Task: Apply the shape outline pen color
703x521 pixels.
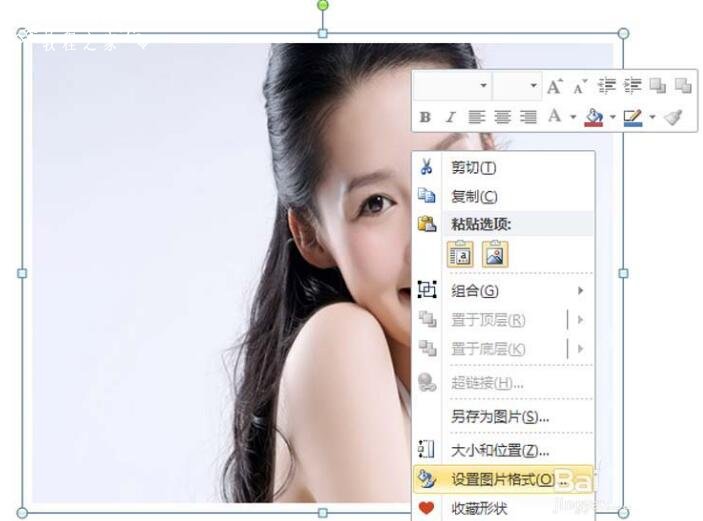Action: coord(633,117)
